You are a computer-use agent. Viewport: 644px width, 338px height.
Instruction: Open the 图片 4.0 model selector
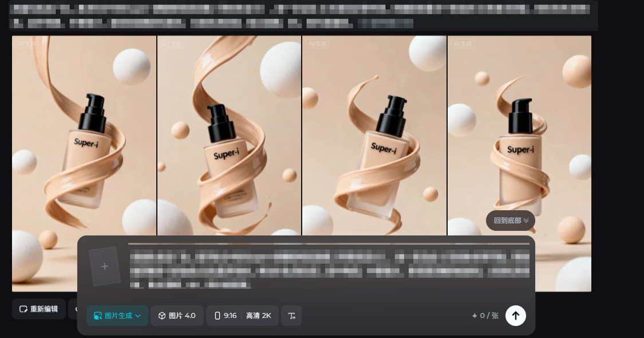coord(177,316)
